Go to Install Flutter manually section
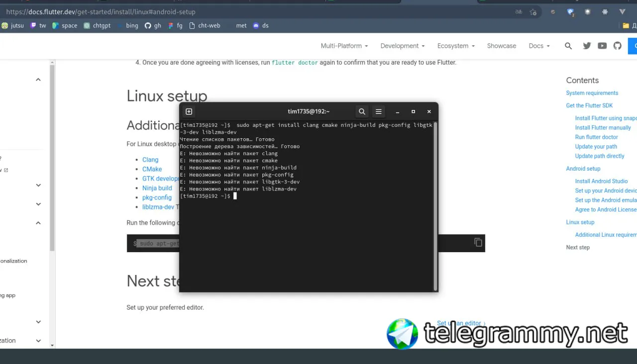This screenshot has width=637, height=364. pyautogui.click(x=603, y=128)
